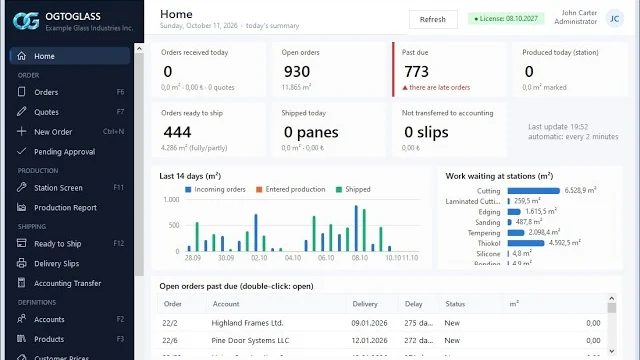Open the Quotes menu item
This screenshot has width=640, height=360.
click(x=70, y=111)
